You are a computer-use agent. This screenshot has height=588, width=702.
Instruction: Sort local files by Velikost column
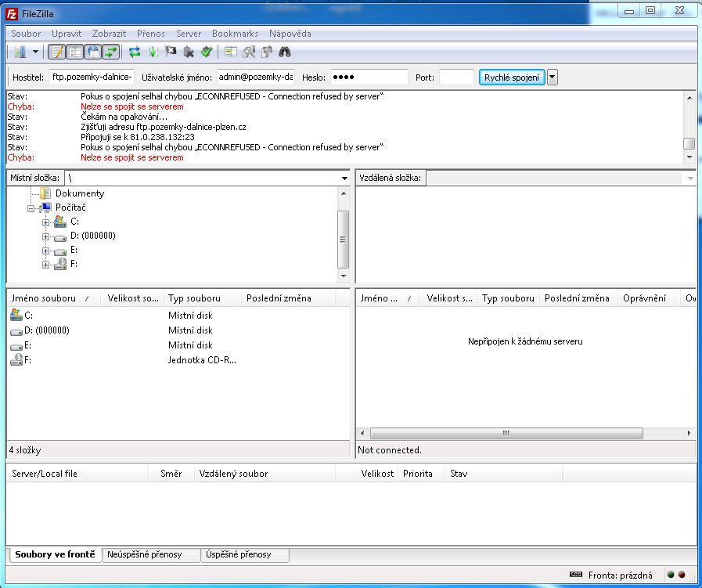[x=132, y=298]
